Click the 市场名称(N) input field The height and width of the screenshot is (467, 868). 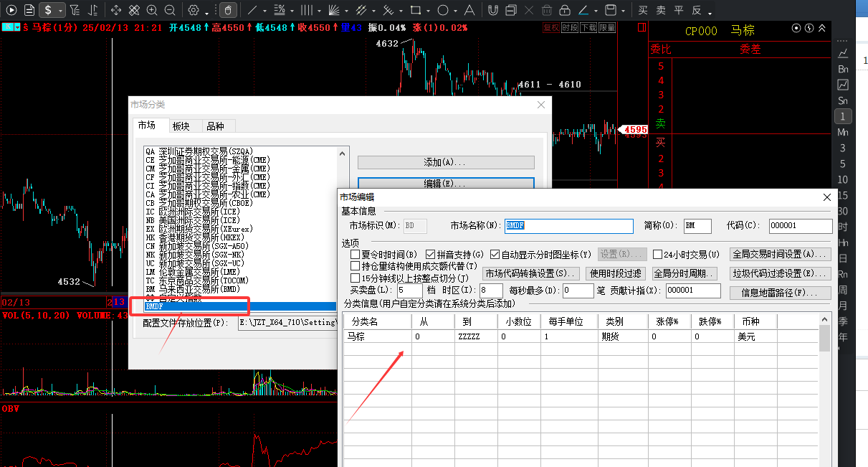(569, 226)
